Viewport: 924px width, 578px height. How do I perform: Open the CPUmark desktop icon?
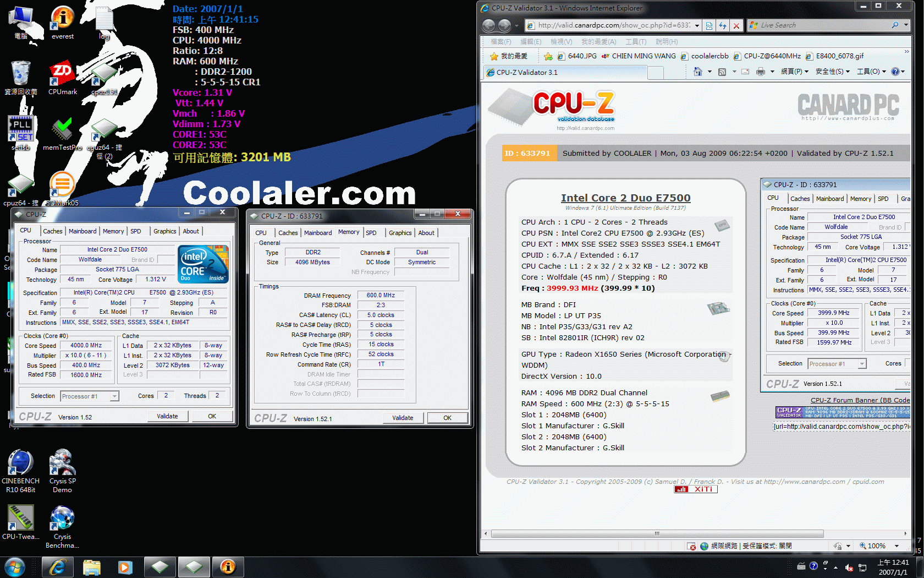pyautogui.click(x=62, y=78)
